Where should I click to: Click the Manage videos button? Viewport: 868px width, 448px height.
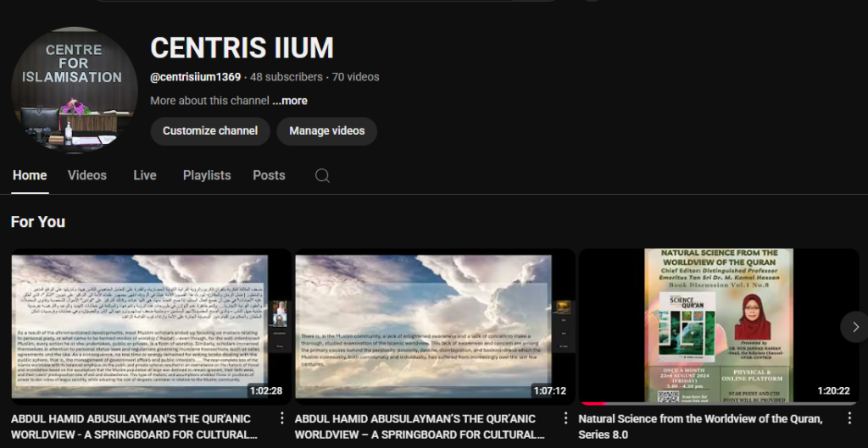(326, 131)
